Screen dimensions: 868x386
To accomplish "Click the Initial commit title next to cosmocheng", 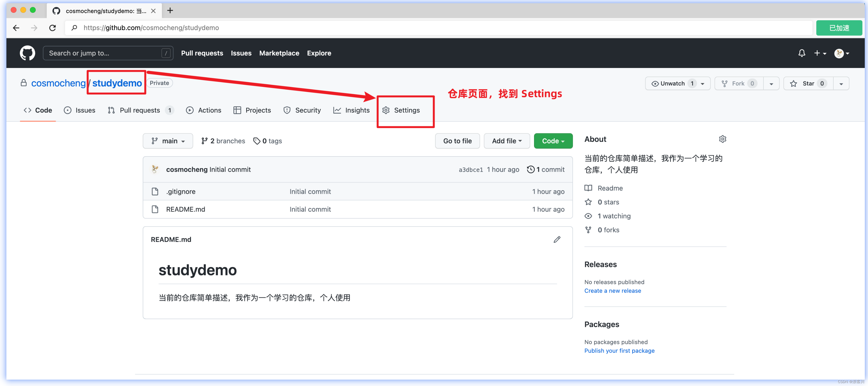I will pyautogui.click(x=230, y=170).
